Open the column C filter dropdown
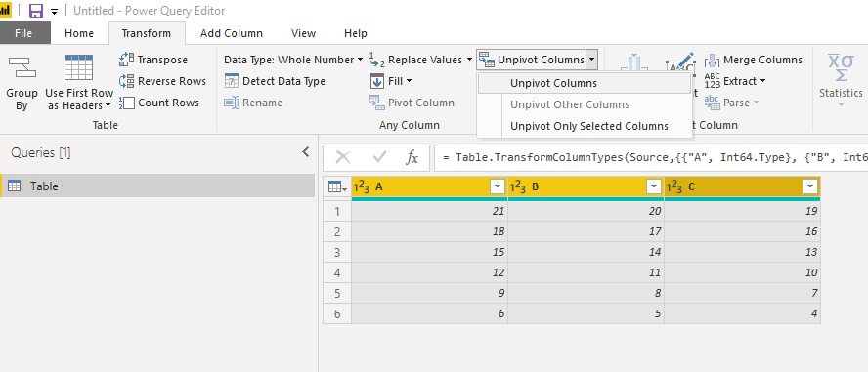 (810, 187)
